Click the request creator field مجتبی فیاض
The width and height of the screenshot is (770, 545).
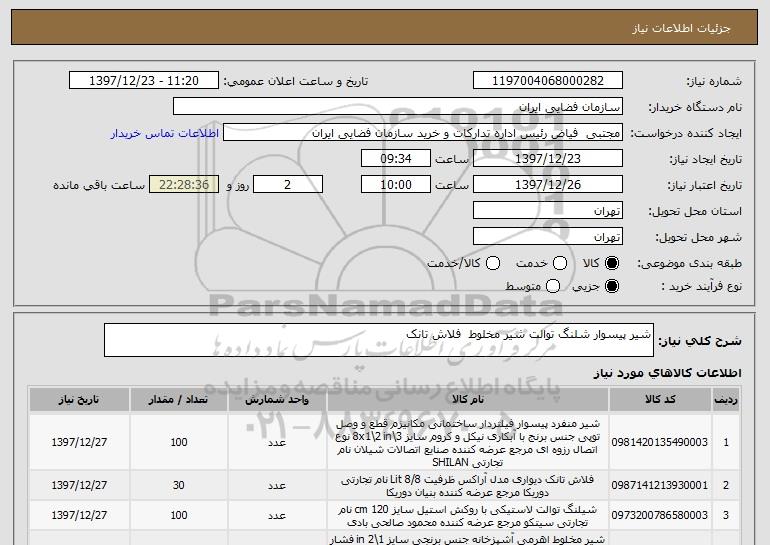coord(423,133)
